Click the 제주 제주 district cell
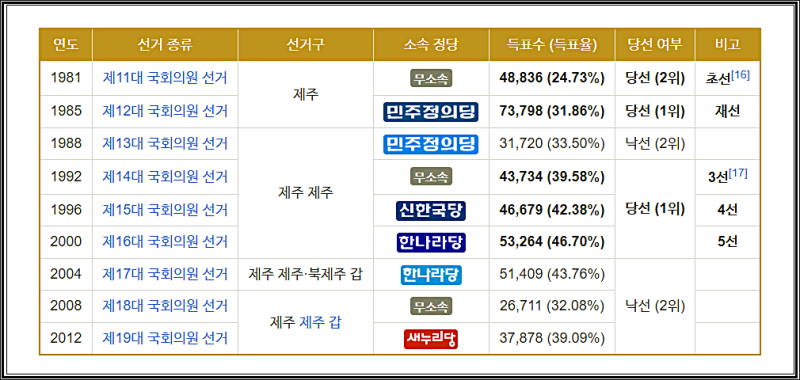The height and width of the screenshot is (380, 800). pos(306,193)
